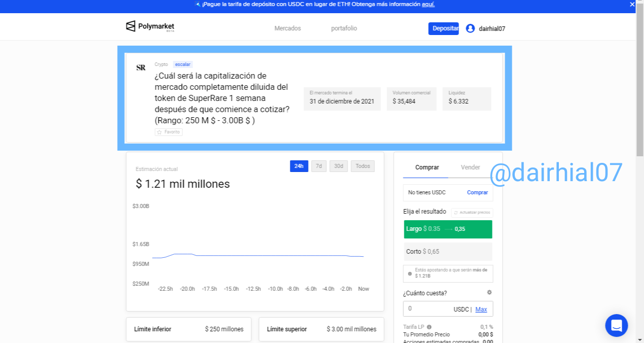Mark market as Favorito
This screenshot has width=644, height=343.
[x=169, y=132]
